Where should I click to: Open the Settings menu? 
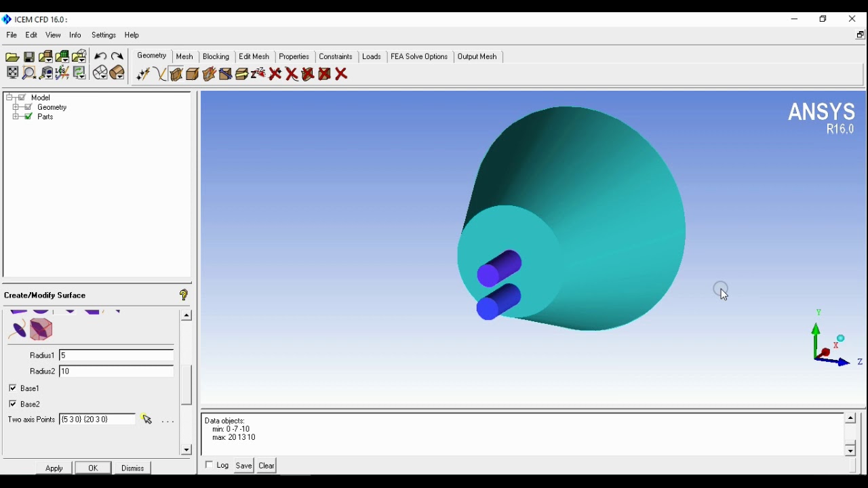104,35
